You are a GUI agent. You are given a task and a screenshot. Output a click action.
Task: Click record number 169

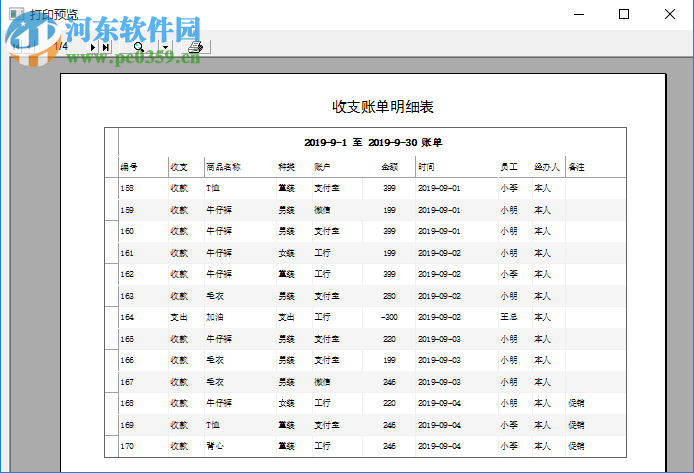click(x=127, y=425)
